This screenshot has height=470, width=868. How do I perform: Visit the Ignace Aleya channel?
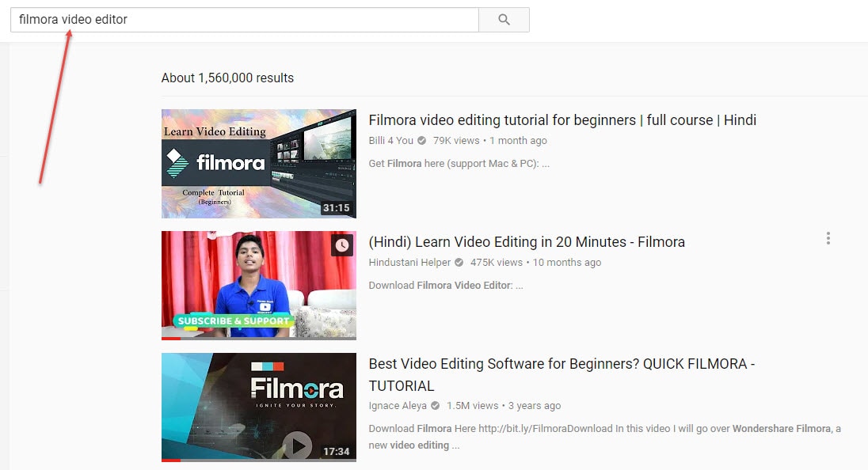pyautogui.click(x=398, y=405)
